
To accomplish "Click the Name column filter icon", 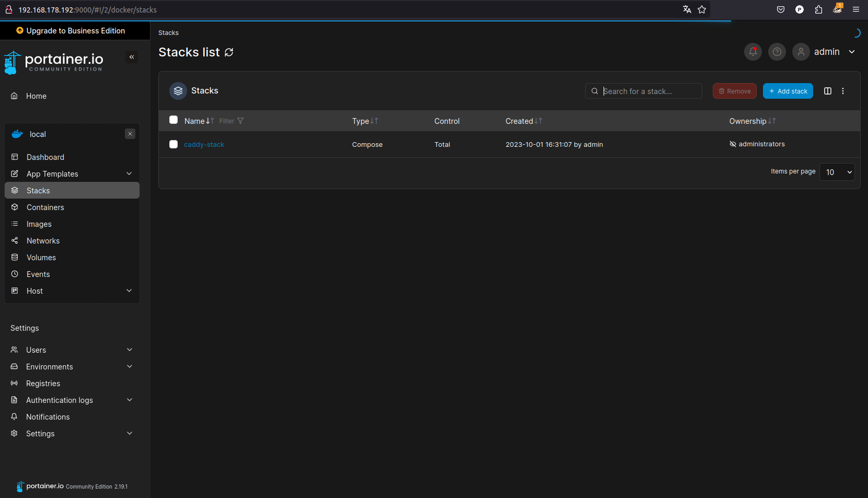I will (240, 121).
